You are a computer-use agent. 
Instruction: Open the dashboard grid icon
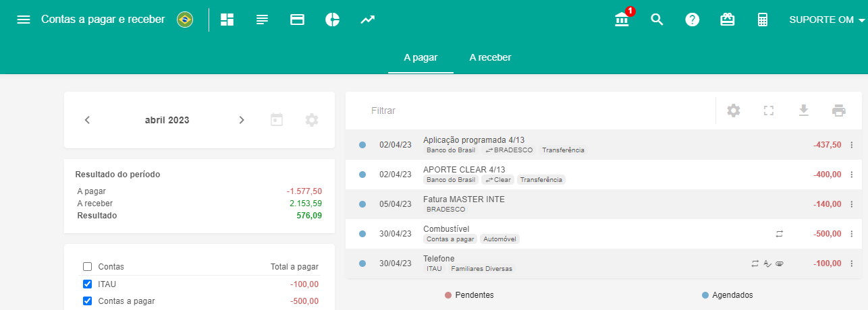227,20
